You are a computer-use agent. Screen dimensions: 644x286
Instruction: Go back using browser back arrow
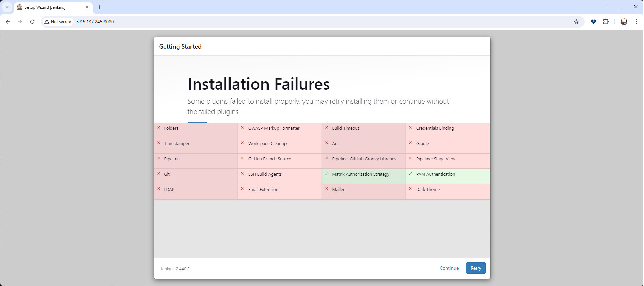tap(8, 22)
